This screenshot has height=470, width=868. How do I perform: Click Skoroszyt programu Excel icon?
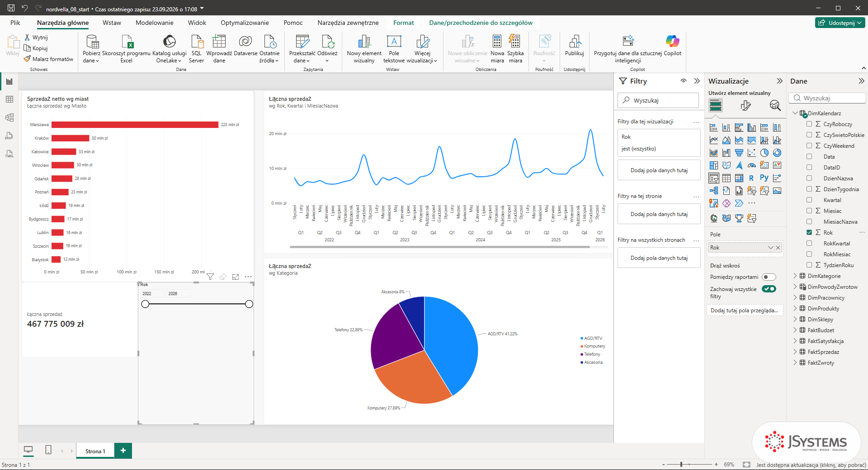tap(127, 42)
